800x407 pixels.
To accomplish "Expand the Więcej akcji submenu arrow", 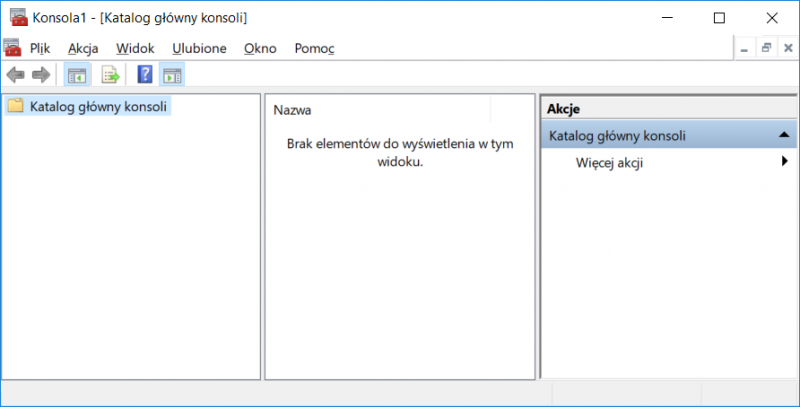I will coord(785,162).
